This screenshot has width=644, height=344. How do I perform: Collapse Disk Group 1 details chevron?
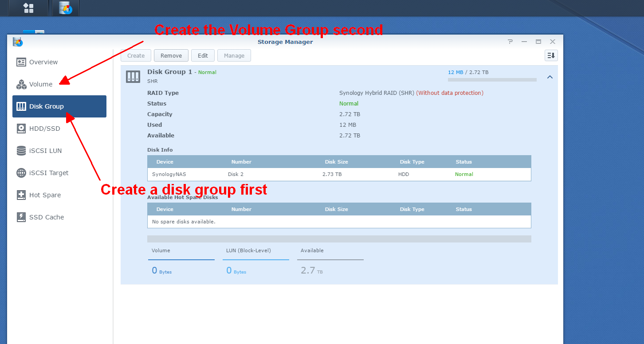(550, 77)
